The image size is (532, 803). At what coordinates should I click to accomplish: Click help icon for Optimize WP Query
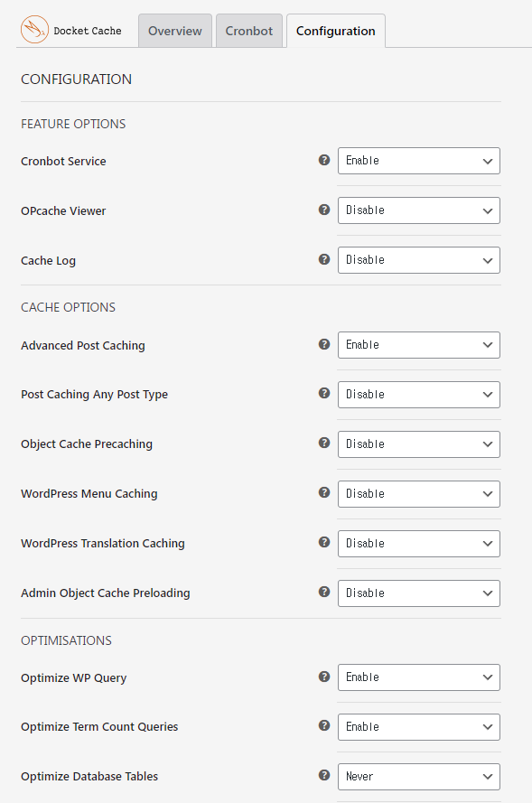click(x=324, y=677)
